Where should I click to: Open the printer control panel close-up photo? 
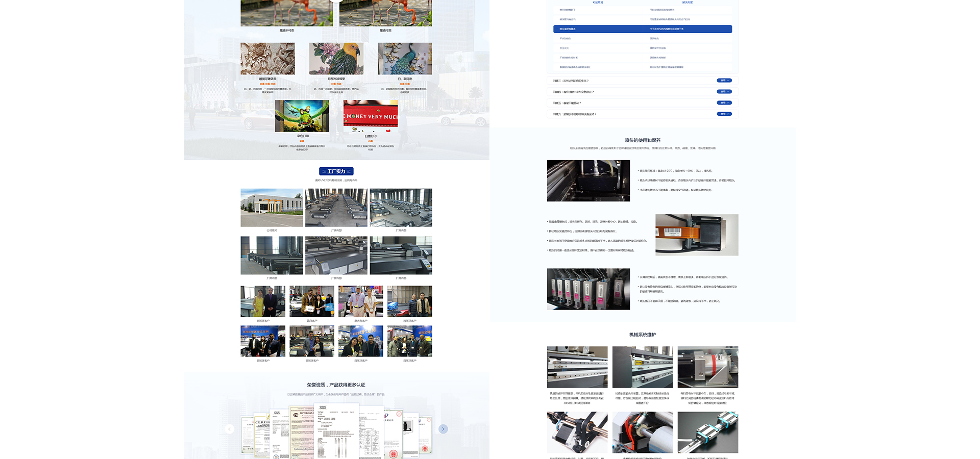tap(401, 256)
